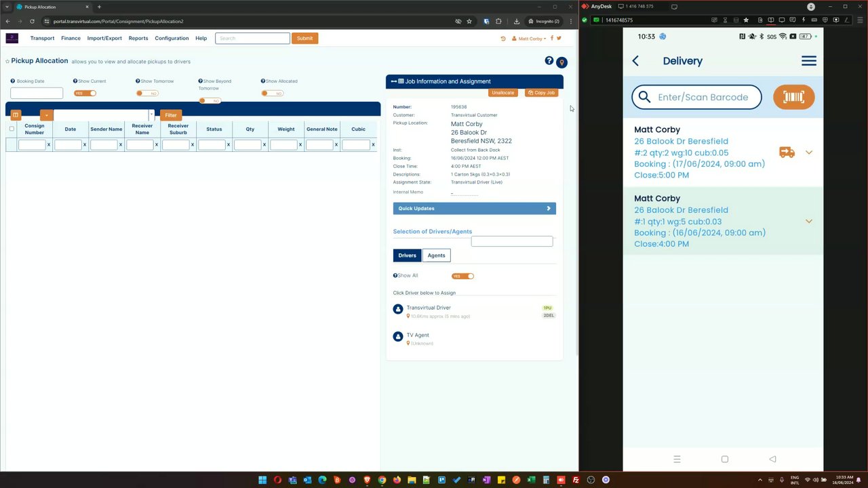Click the AnyDesk lightning actions icon

[x=803, y=20]
